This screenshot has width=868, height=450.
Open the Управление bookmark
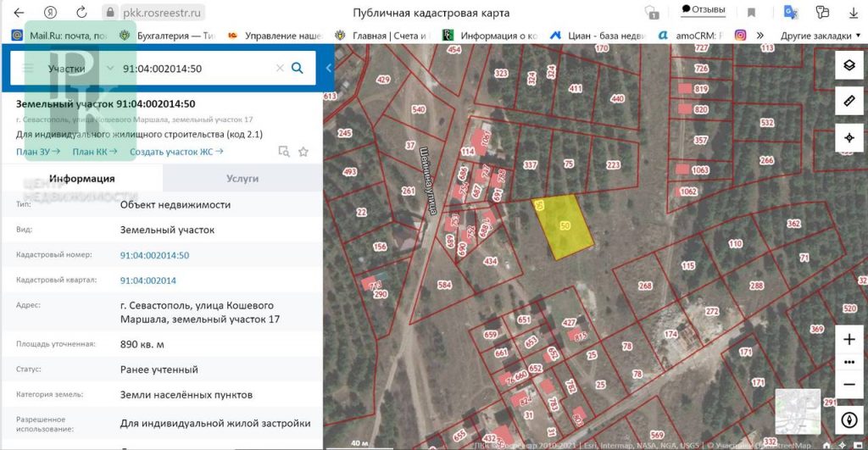click(275, 36)
